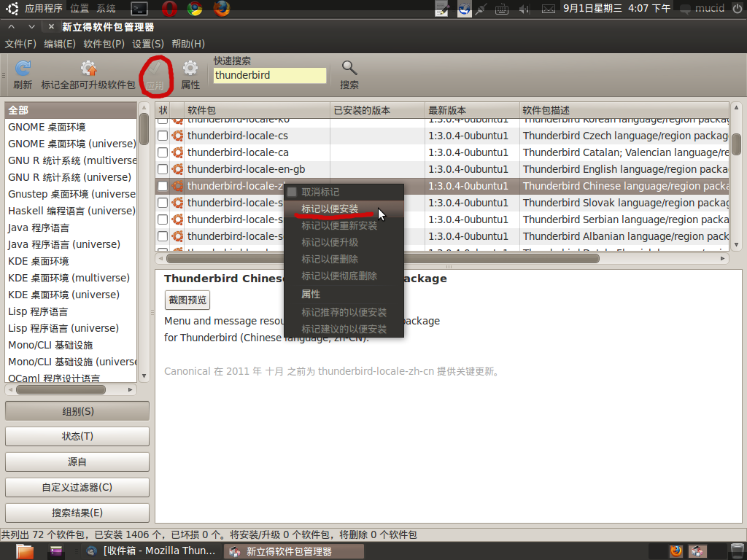This screenshot has width=747, height=560.
Task: Click the 状态(T) filter button
Action: tap(77, 436)
